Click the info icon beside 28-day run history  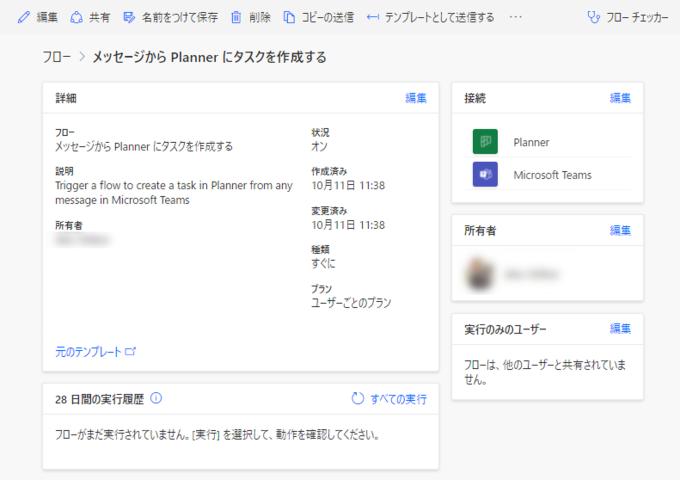point(156,398)
